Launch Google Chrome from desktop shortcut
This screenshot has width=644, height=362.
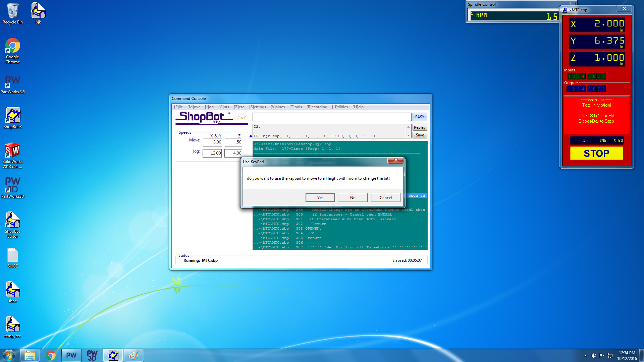[x=13, y=51]
